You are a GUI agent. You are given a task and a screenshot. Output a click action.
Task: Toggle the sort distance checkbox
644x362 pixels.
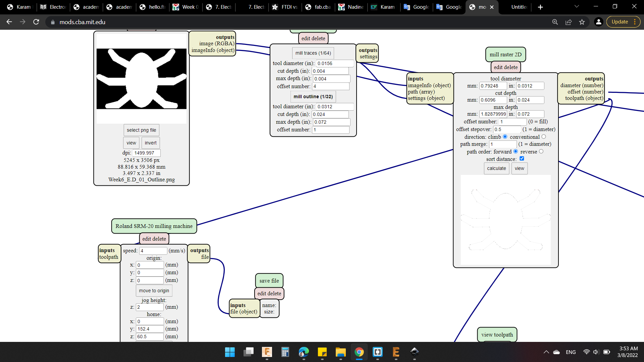[522, 159]
